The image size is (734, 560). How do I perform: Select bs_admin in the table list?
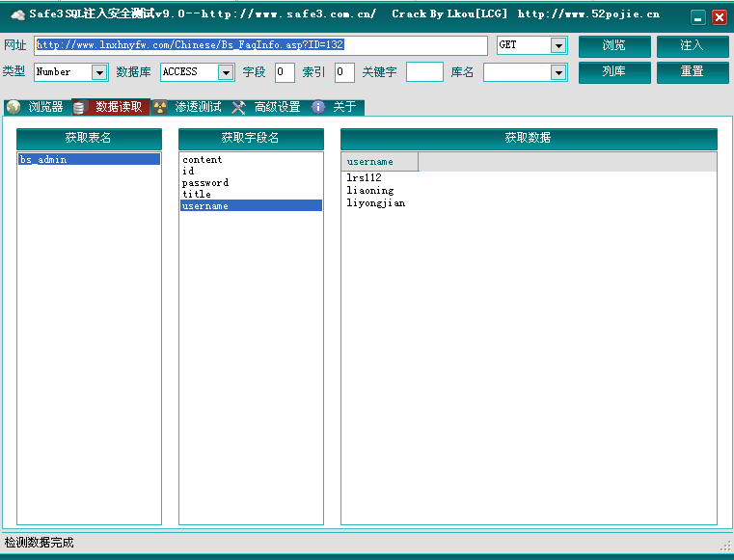point(89,160)
